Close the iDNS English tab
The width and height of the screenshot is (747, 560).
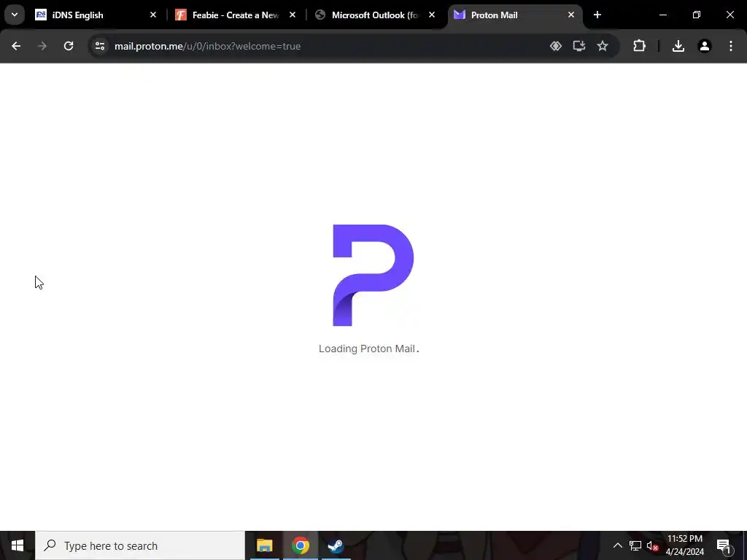pos(153,15)
